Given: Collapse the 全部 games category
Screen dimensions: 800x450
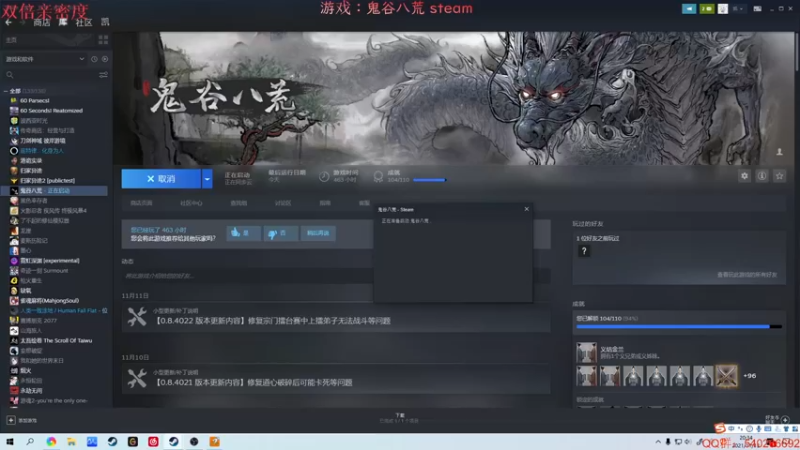Looking at the screenshot, I should point(6,91).
